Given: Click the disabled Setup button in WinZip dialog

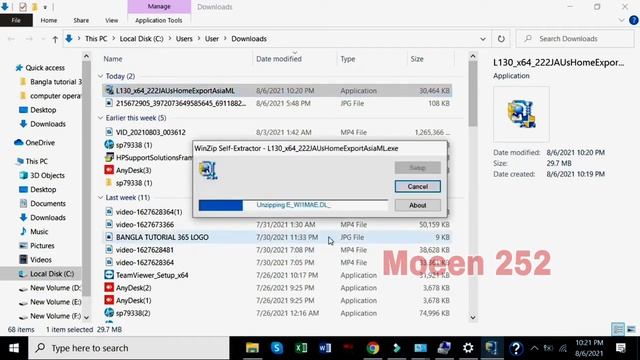Looking at the screenshot, I should pyautogui.click(x=418, y=167).
